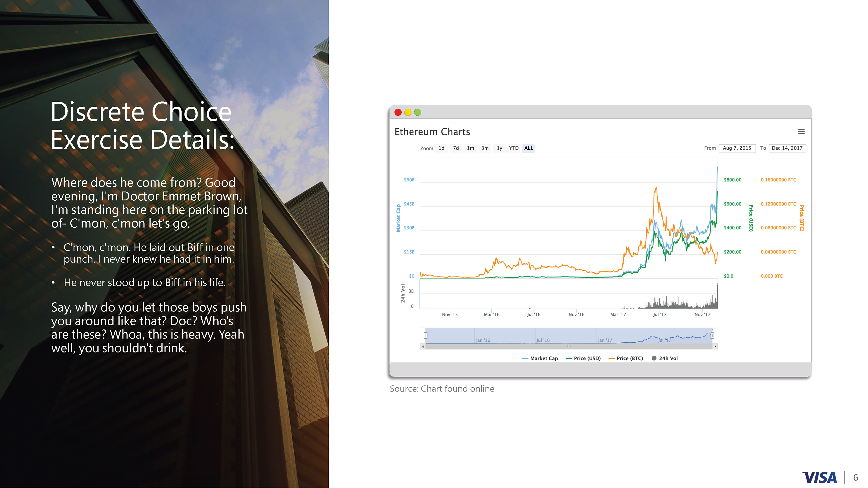
Task: Click the red window close dot
Action: [398, 112]
